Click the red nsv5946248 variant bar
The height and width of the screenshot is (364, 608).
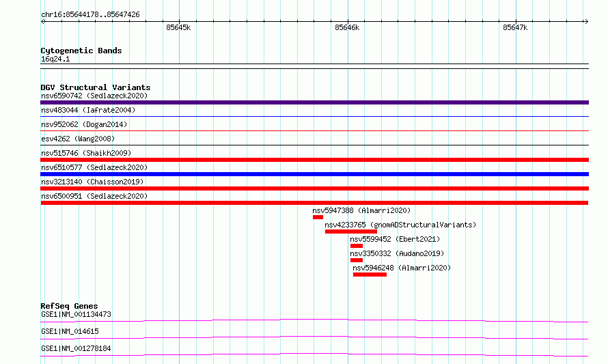tap(370, 275)
